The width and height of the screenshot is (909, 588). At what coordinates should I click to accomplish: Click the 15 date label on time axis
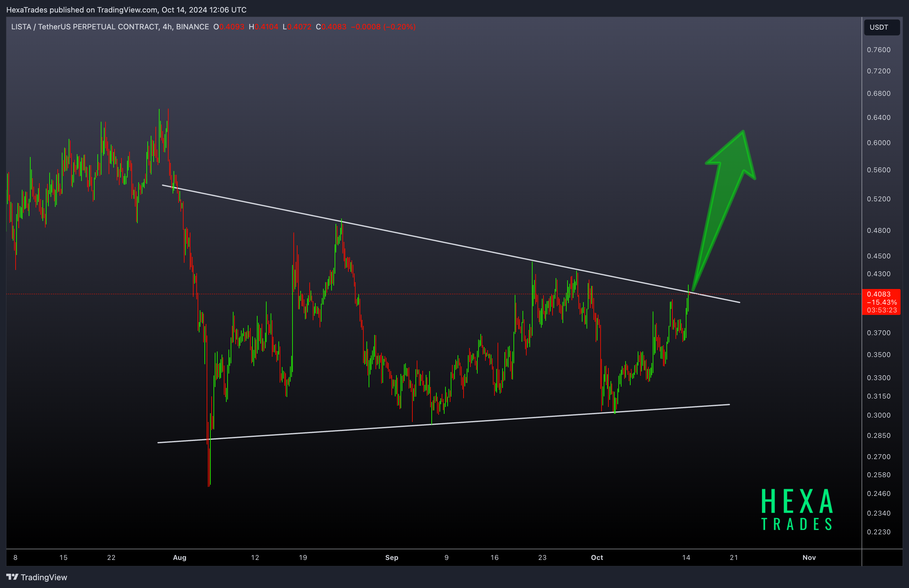[x=63, y=558]
